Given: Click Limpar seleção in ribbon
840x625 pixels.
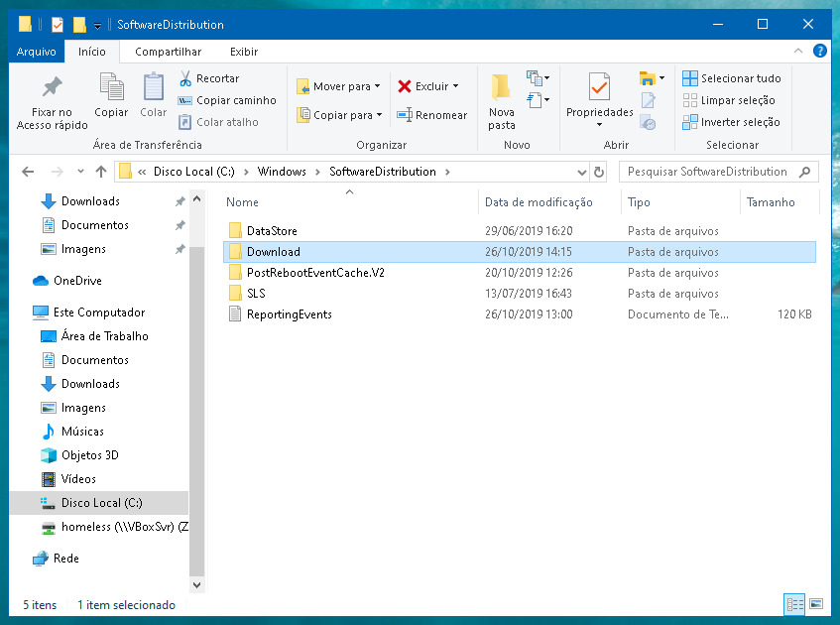Looking at the screenshot, I should (729, 100).
